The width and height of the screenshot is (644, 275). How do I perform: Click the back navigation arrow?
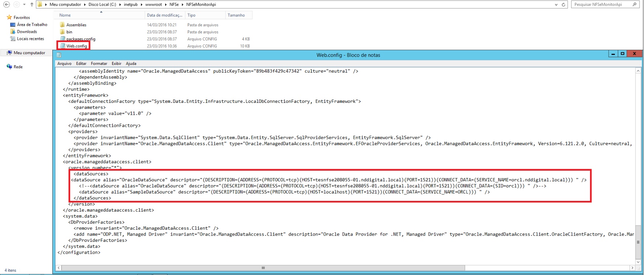coord(6,4)
